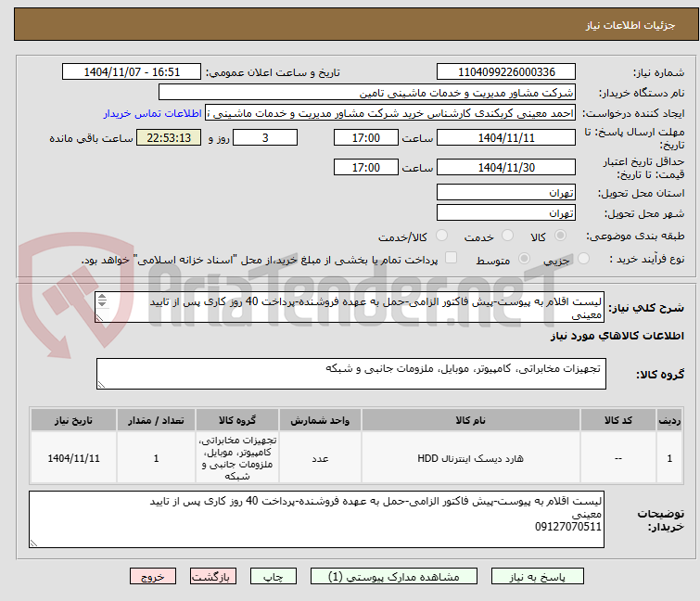Click the جزئیات اطلاعات نیاز header title
700x601 pixels.
point(630,25)
